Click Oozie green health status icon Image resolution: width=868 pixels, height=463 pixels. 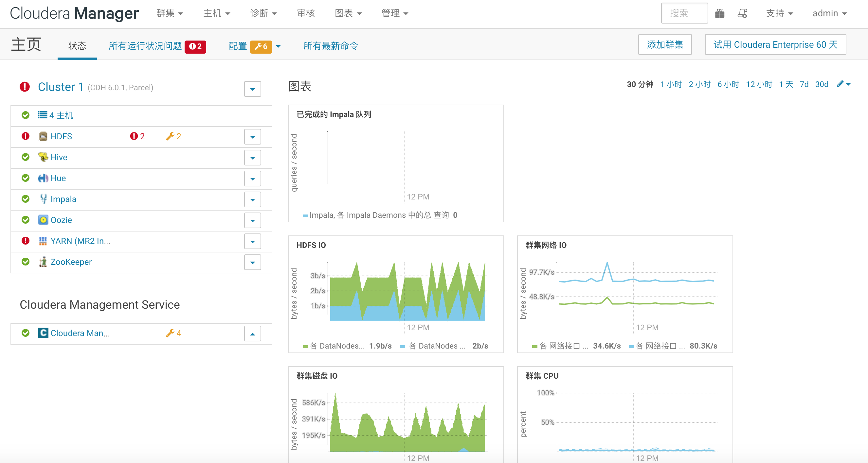pos(25,219)
